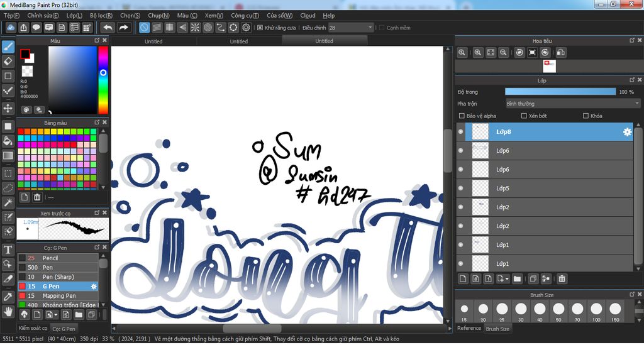The image size is (644, 345).
Task: Open the Điều chỉnh value dropdown
Action: pos(351,28)
